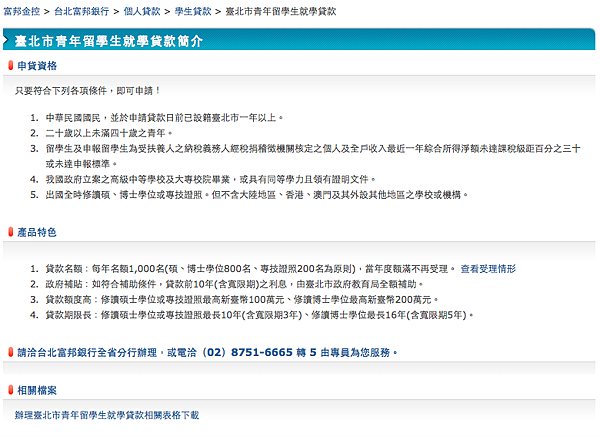Viewport: 600px width, 437px height.
Task: Click the arrow icon before the page title
Action: click(6, 41)
